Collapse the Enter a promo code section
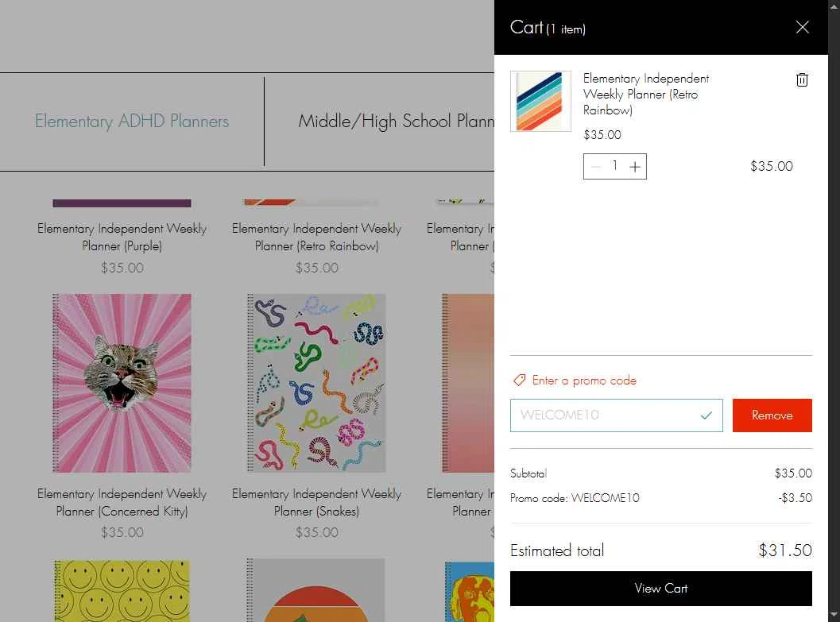Screen dimensions: 840x622 point(584,381)
